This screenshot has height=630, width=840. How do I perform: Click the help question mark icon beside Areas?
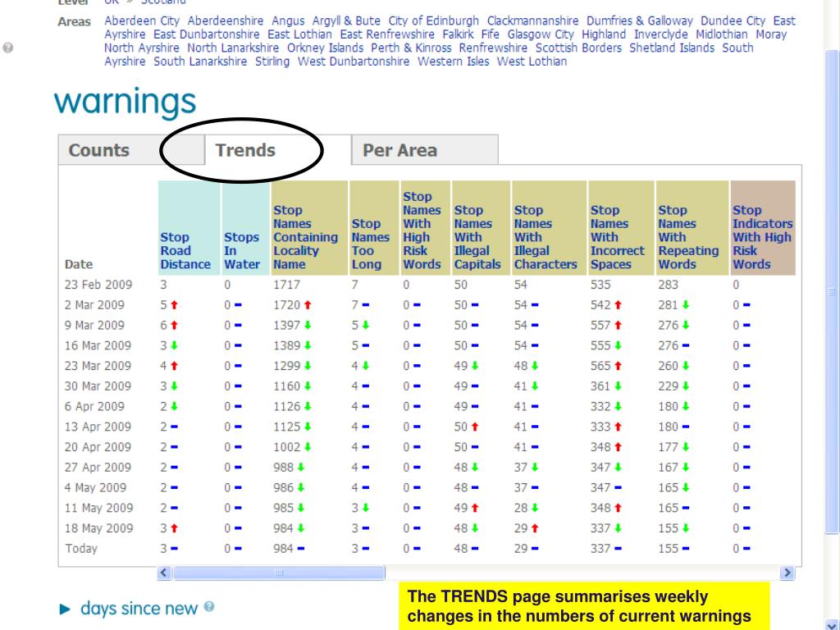7,48
